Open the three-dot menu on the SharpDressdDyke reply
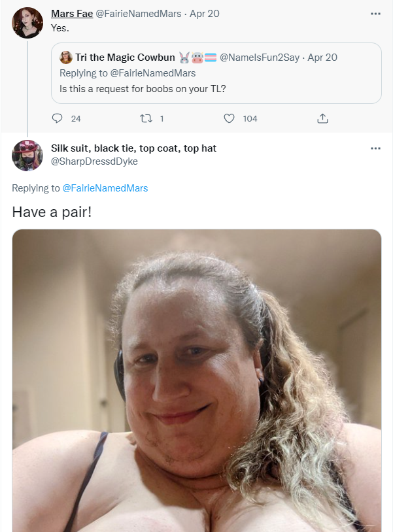Screen dimensions: 393x532 [x=375, y=148]
